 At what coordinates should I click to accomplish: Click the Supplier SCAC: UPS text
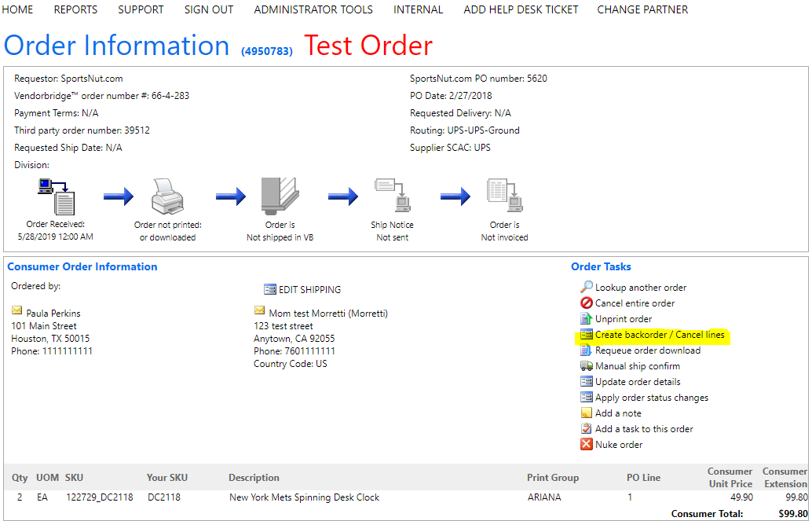click(450, 147)
